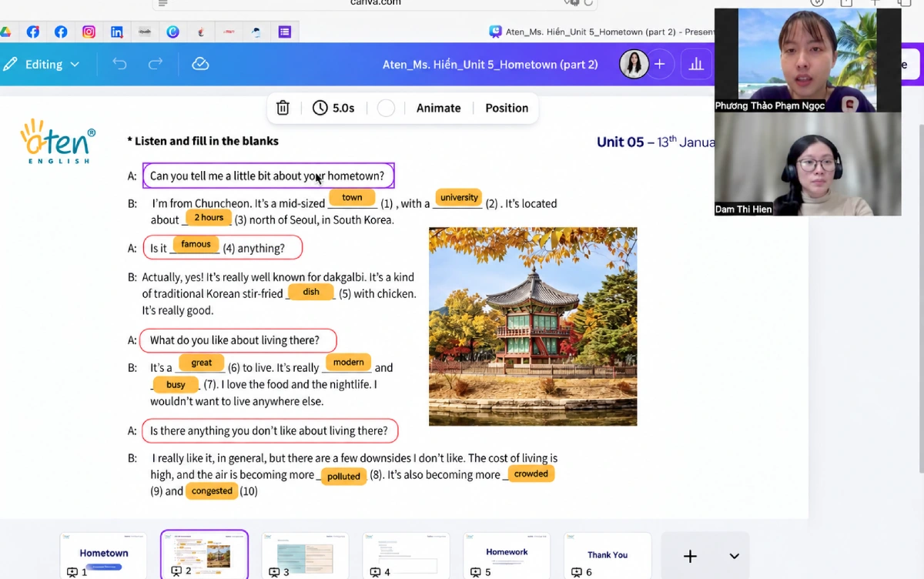Open the analytics bar chart icon

[697, 64]
